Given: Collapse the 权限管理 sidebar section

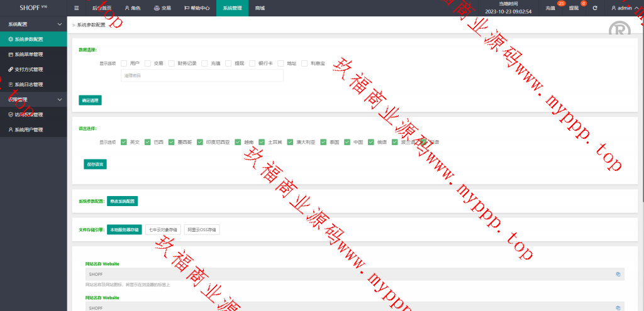Looking at the screenshot, I should [59, 99].
